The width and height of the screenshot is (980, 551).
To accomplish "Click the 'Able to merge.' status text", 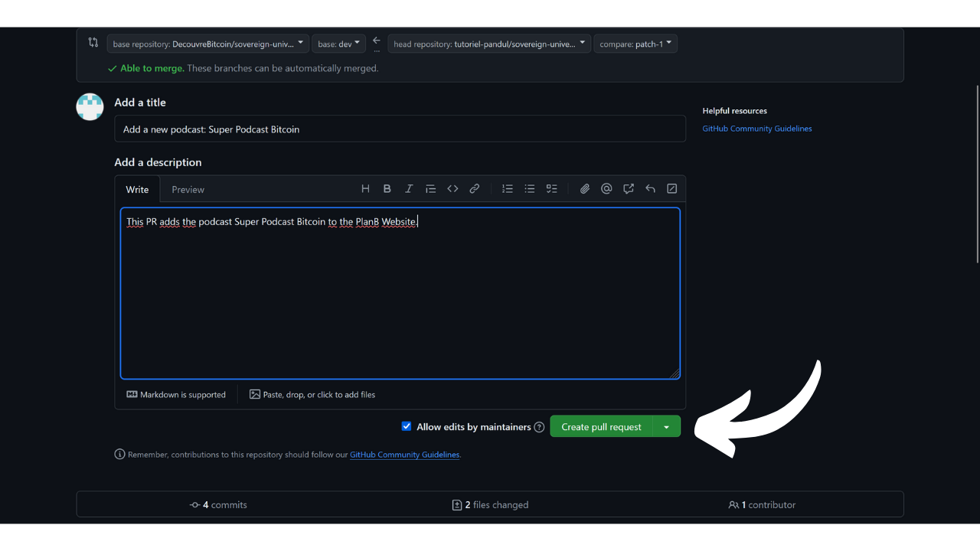I will pyautogui.click(x=152, y=68).
